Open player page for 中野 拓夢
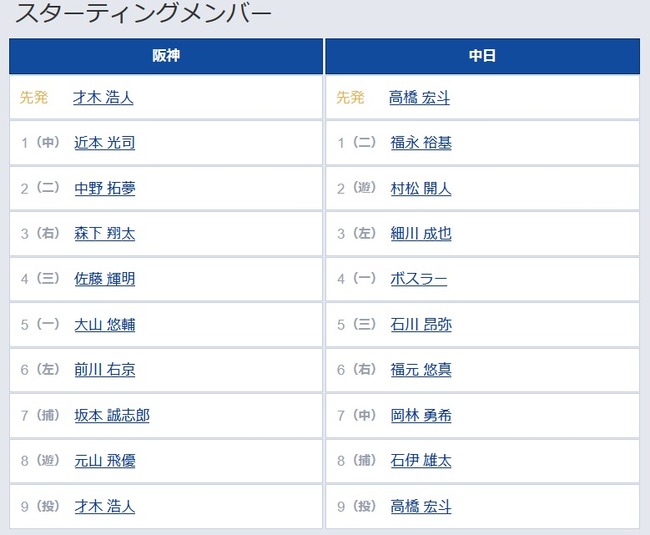Viewport: 650px width, 535px height. (104, 188)
